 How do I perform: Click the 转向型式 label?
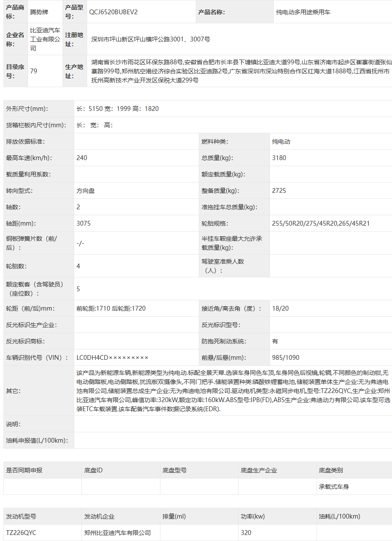(x=19, y=191)
